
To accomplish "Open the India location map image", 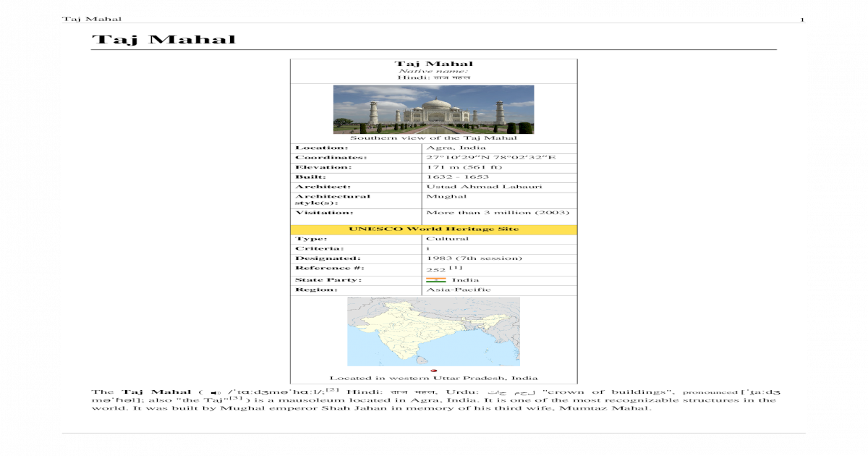I will (433, 332).
